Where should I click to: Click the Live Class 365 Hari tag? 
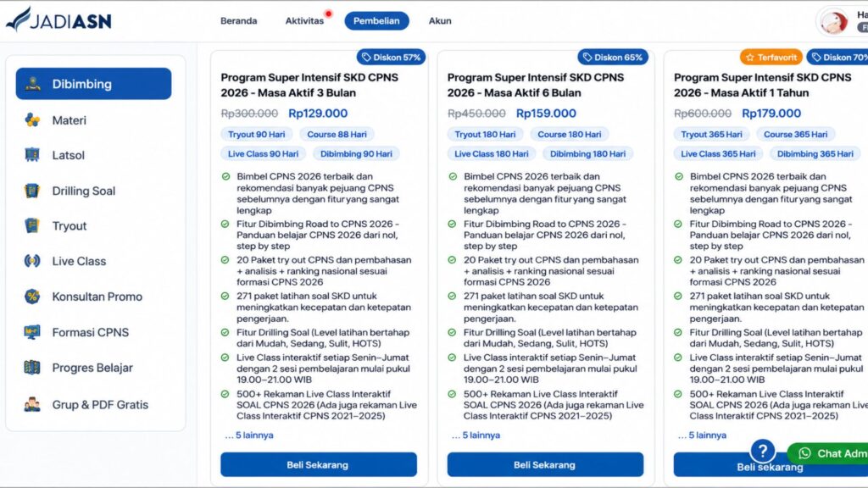pos(718,154)
